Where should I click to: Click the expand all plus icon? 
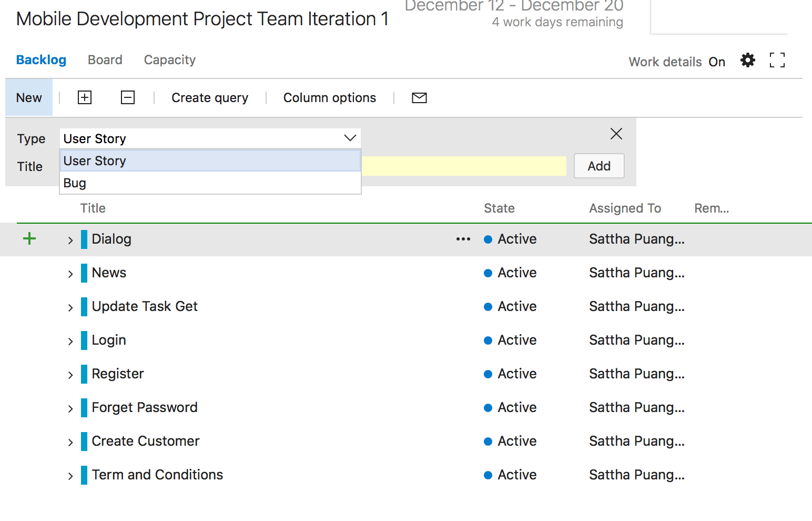85,97
